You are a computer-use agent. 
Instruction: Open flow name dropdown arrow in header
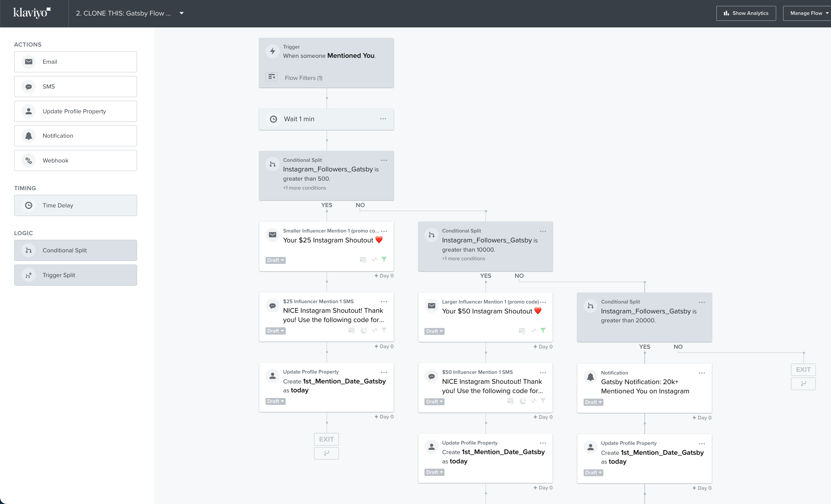181,13
